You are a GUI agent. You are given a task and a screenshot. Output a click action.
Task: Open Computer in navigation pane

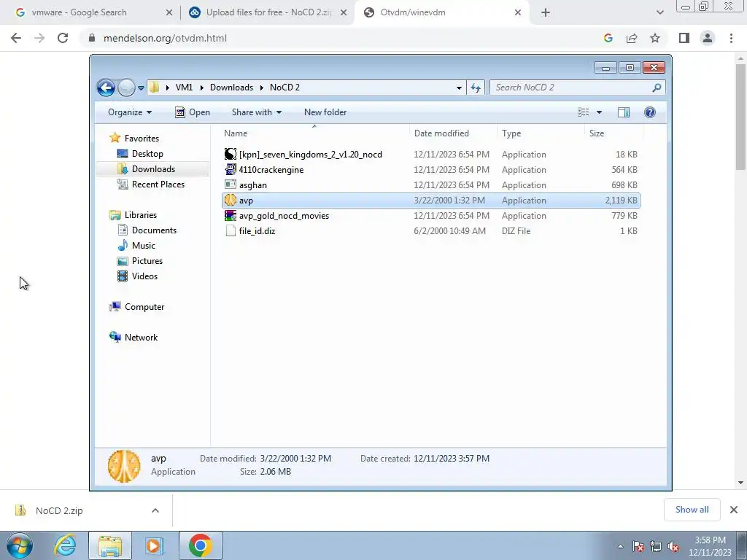144,307
